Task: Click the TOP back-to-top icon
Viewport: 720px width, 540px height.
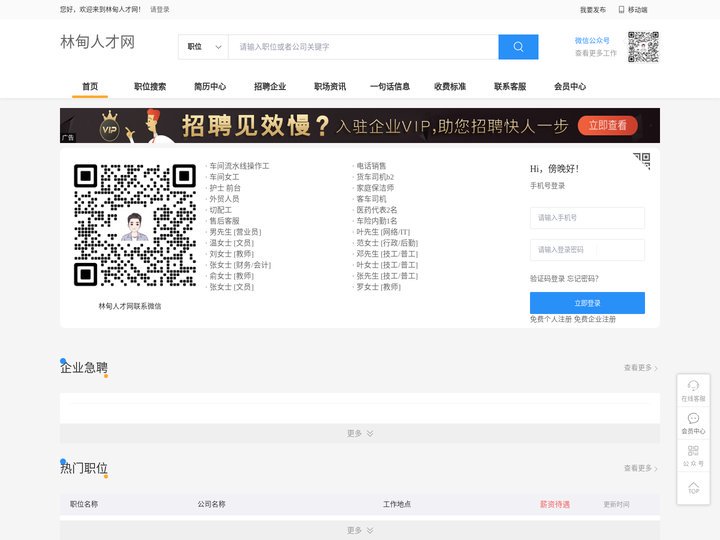Action: pyautogui.click(x=693, y=488)
